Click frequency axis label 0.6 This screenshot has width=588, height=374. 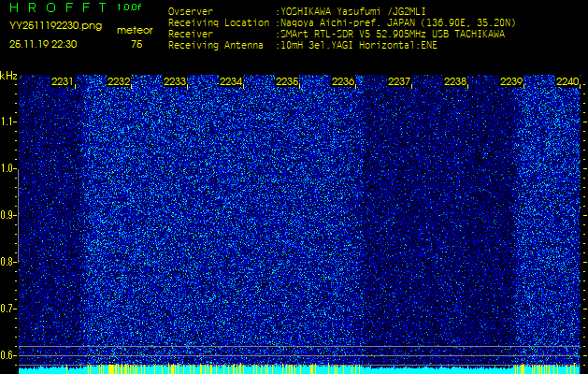[7, 355]
